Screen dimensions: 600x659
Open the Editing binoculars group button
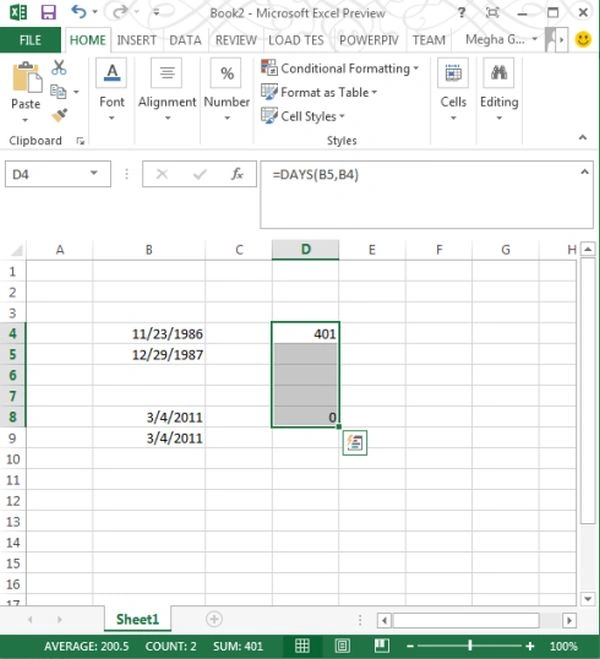(499, 90)
